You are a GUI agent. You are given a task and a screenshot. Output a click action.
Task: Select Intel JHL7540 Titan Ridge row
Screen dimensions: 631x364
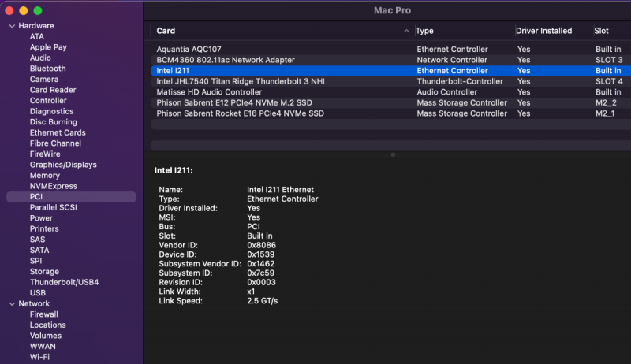tap(390, 82)
